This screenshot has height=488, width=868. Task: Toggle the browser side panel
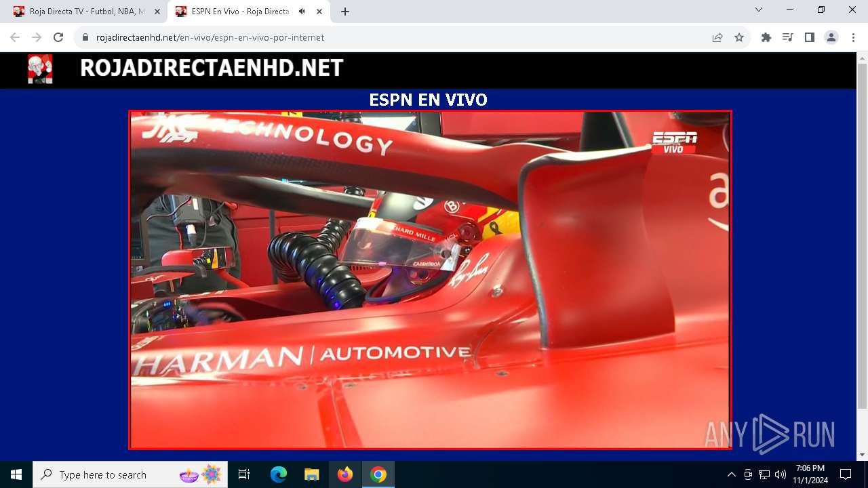[x=810, y=37]
